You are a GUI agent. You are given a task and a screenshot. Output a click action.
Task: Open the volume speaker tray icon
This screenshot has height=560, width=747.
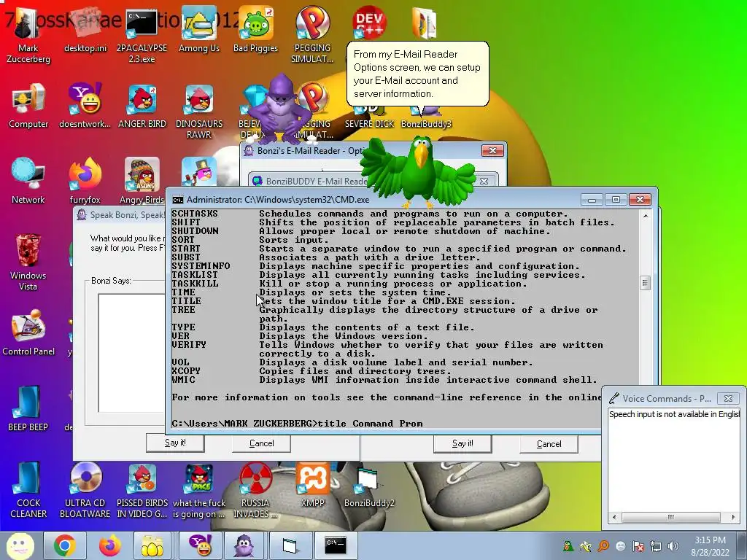(673, 545)
